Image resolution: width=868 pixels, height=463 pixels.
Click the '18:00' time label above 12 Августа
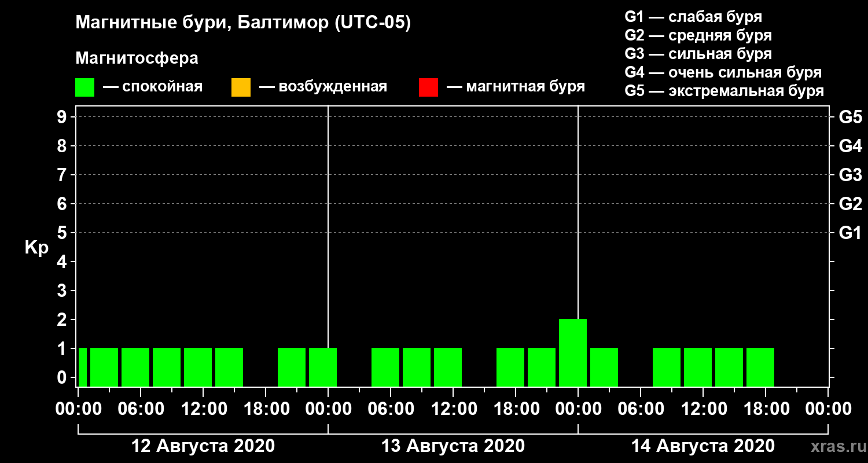coord(266,409)
